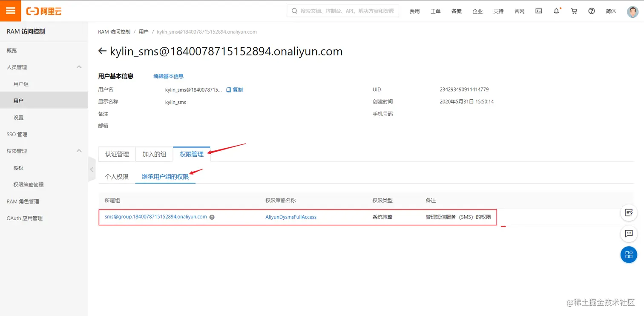The image size is (644, 316).
Task: Open the 官网 link
Action: 520,11
